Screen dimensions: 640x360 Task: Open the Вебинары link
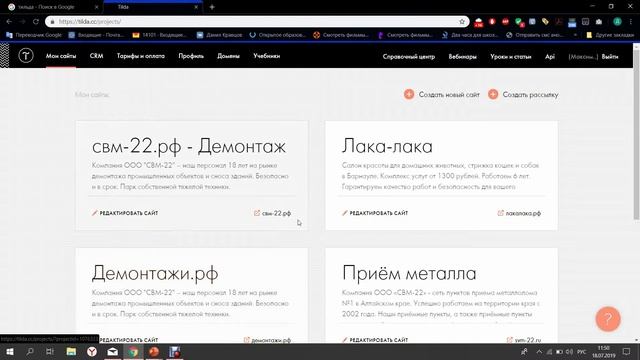coord(462,57)
